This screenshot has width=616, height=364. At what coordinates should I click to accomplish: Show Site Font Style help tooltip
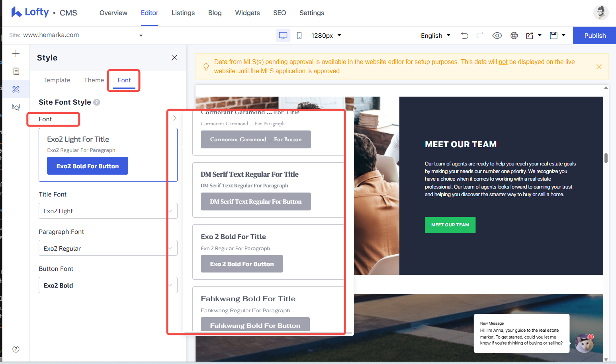pyautogui.click(x=96, y=102)
